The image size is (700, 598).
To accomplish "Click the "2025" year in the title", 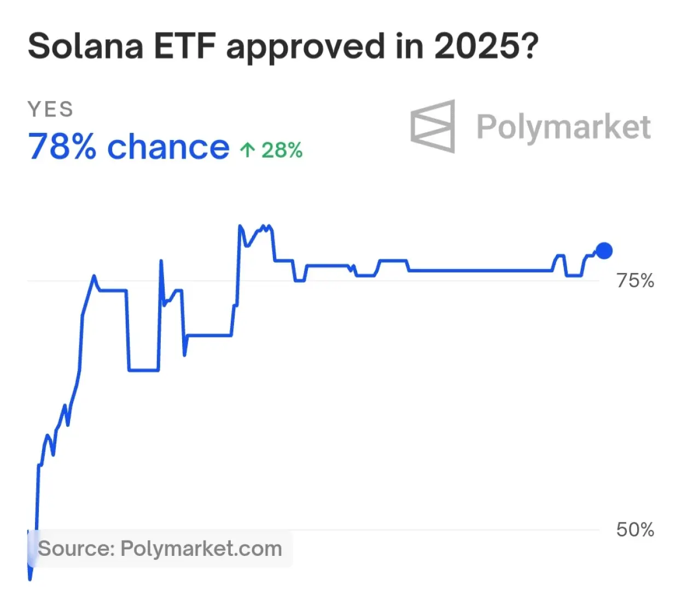I will tap(475, 46).
